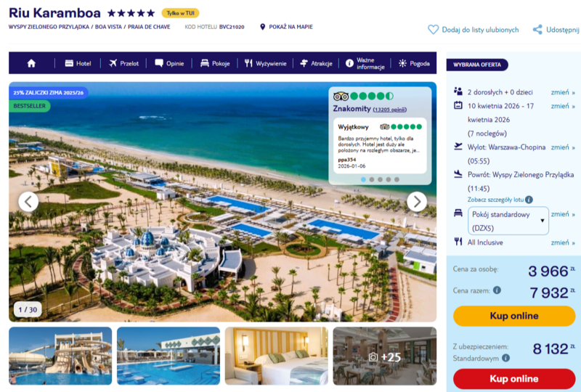The width and height of the screenshot is (581, 392).
Task: Click zmień next to 2 dorosłych
Action: [x=562, y=92]
